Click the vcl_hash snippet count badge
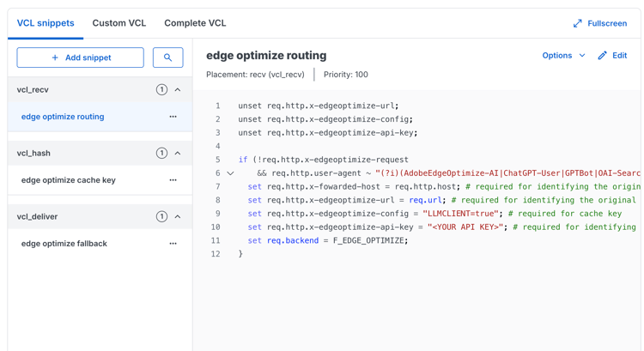 point(161,153)
